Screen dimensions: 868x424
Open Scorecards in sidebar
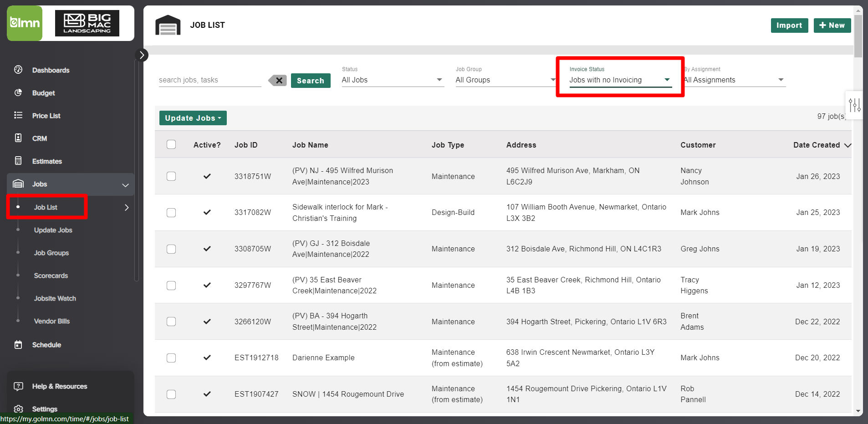[x=51, y=276]
